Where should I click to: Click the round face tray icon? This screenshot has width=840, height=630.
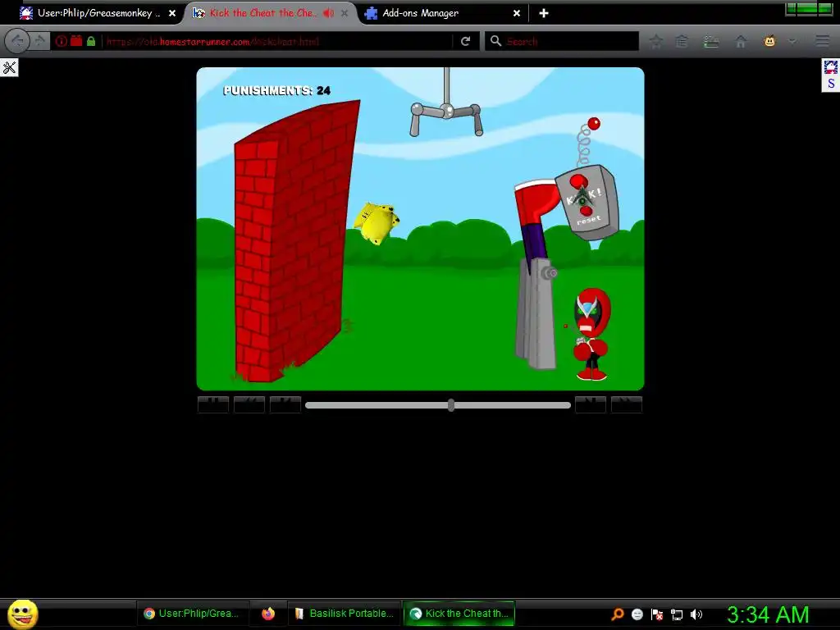coord(637,614)
